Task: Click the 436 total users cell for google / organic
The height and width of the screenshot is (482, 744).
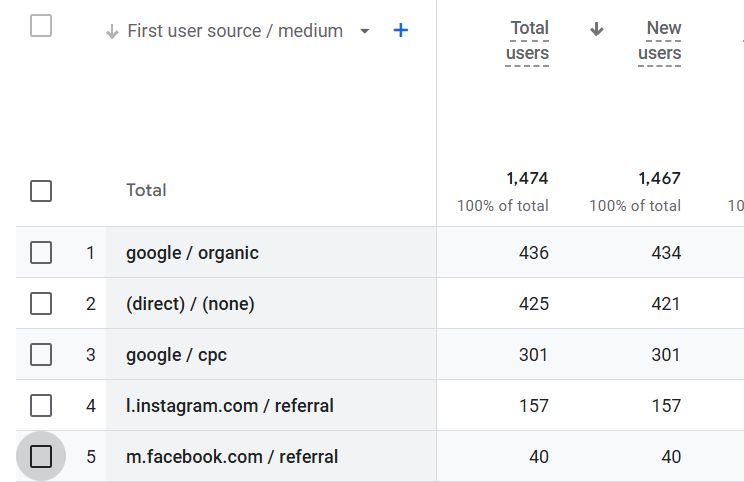Action: click(534, 253)
